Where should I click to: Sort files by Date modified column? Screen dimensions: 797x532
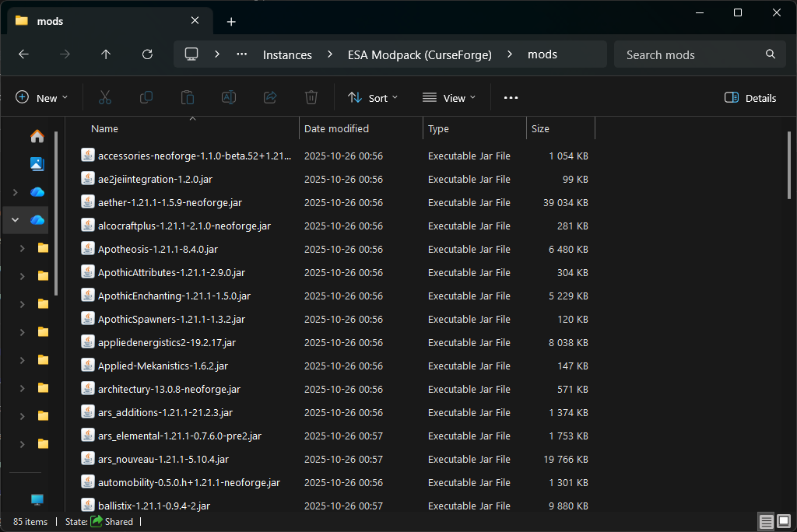[336, 128]
